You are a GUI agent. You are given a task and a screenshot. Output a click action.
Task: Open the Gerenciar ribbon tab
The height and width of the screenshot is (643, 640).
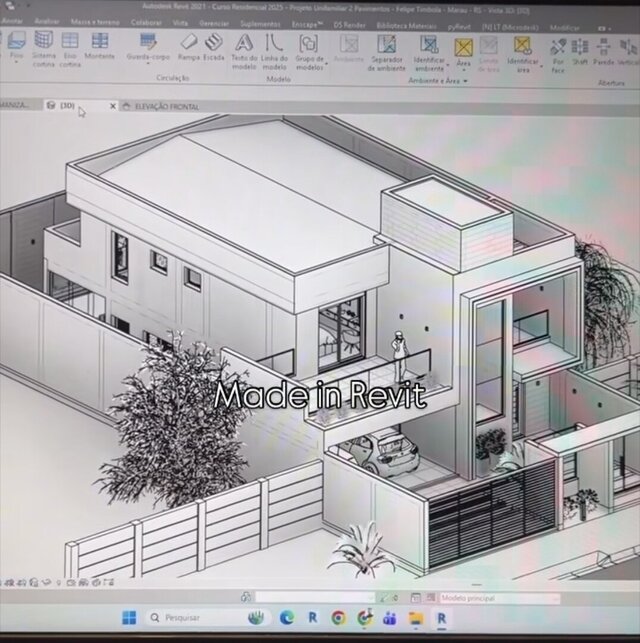pyautogui.click(x=214, y=23)
